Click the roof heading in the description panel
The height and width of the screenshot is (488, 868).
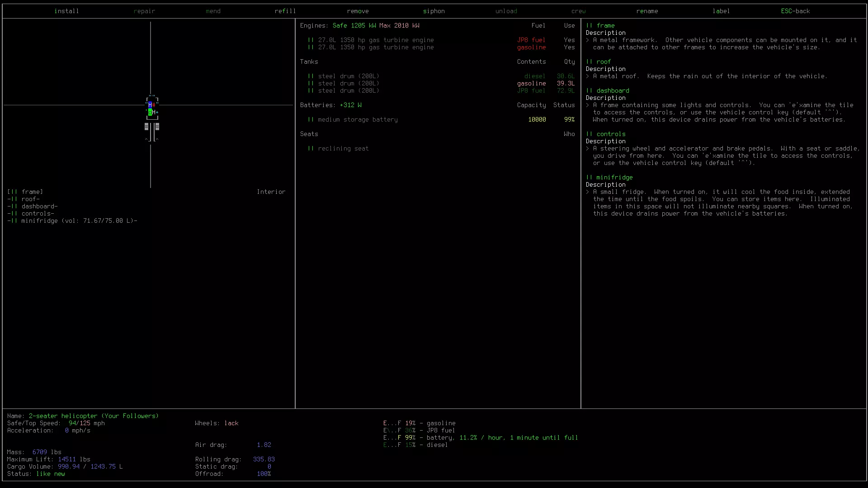pyautogui.click(x=599, y=61)
